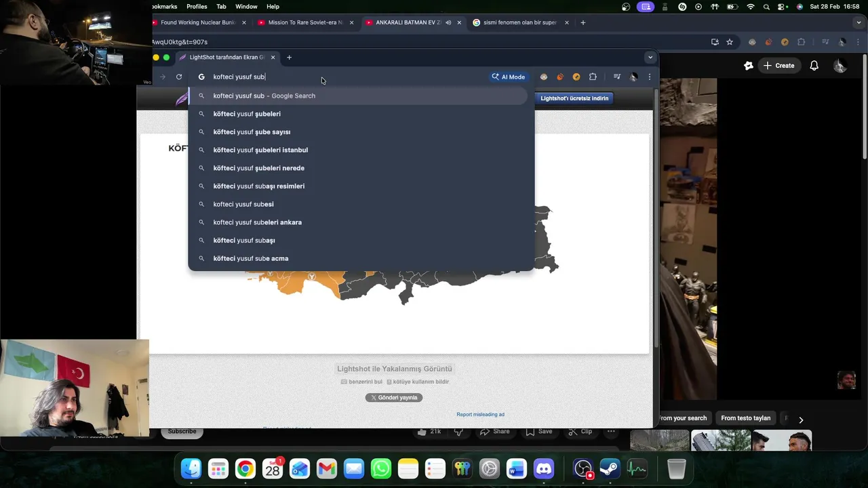Screen dimensions: 868x488
Task: Open the Chrome three-dot menu in the front window
Action: (x=649, y=77)
